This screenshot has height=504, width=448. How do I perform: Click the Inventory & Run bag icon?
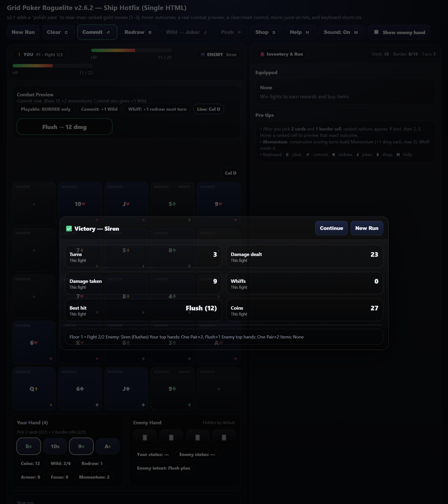262,54
